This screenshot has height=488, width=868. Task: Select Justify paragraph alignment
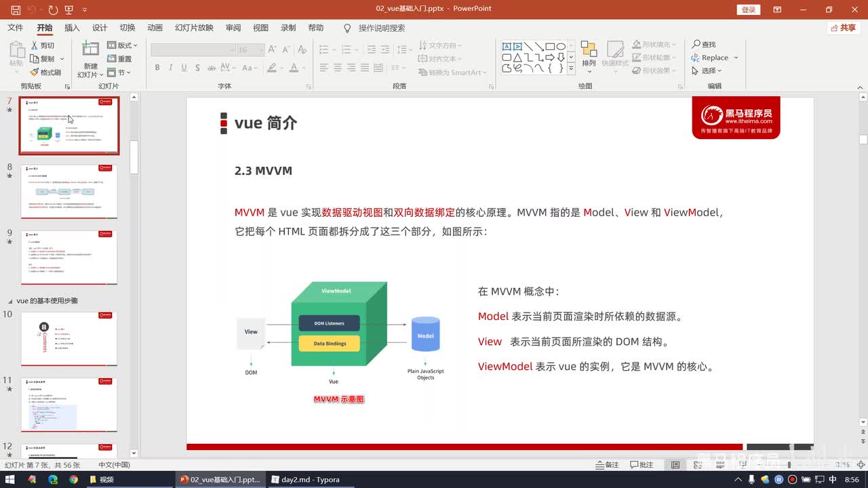(365, 68)
